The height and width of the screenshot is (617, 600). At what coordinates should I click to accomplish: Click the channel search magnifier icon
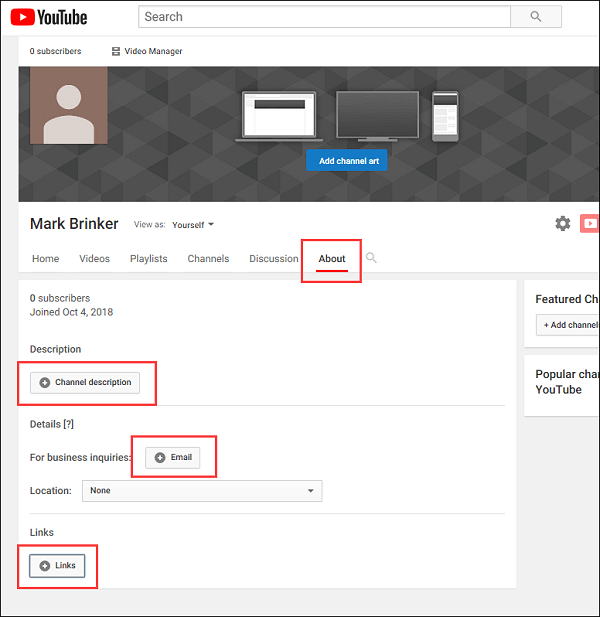[x=371, y=258]
